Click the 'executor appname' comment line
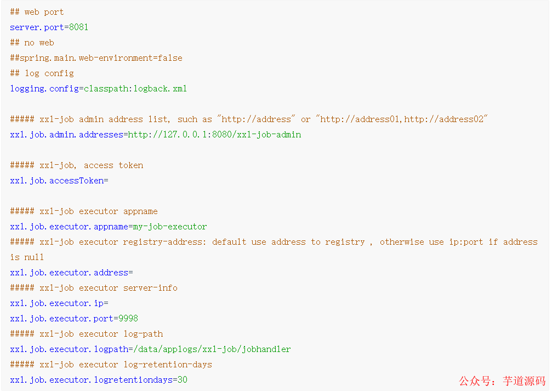Screen dimensions: 552x392 [x=84, y=211]
